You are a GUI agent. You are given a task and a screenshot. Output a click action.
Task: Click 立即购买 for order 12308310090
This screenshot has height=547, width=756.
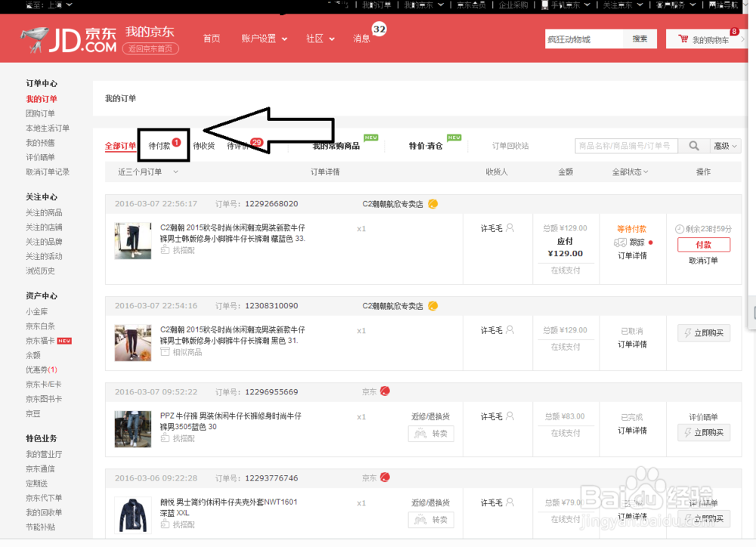(703, 333)
